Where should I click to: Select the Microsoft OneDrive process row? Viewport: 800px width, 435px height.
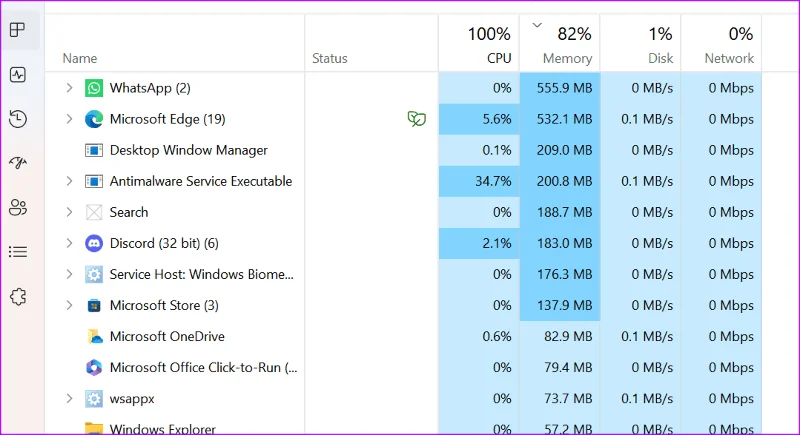[403, 337]
